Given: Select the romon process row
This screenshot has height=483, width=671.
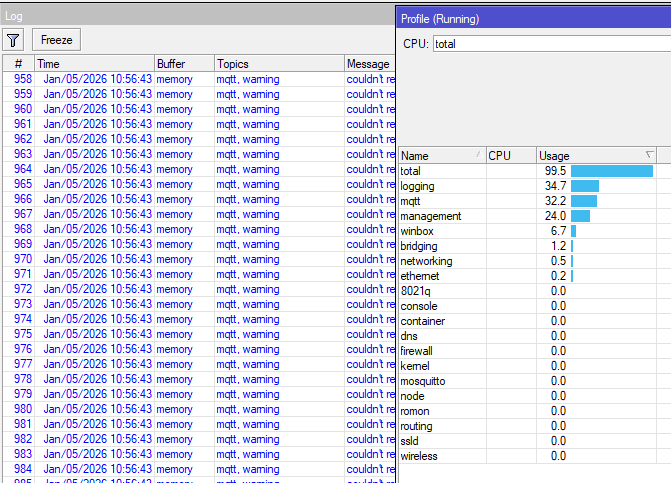Looking at the screenshot, I should (535, 411).
